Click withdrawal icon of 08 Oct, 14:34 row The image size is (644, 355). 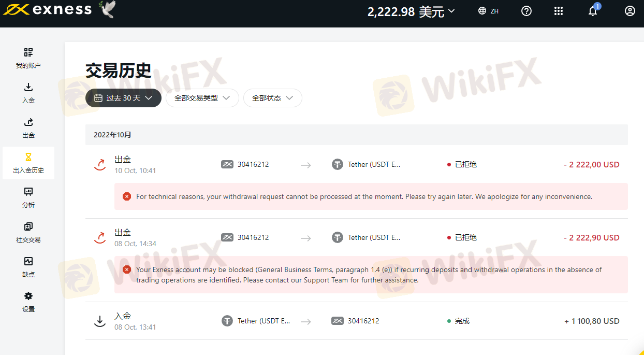pos(99,238)
